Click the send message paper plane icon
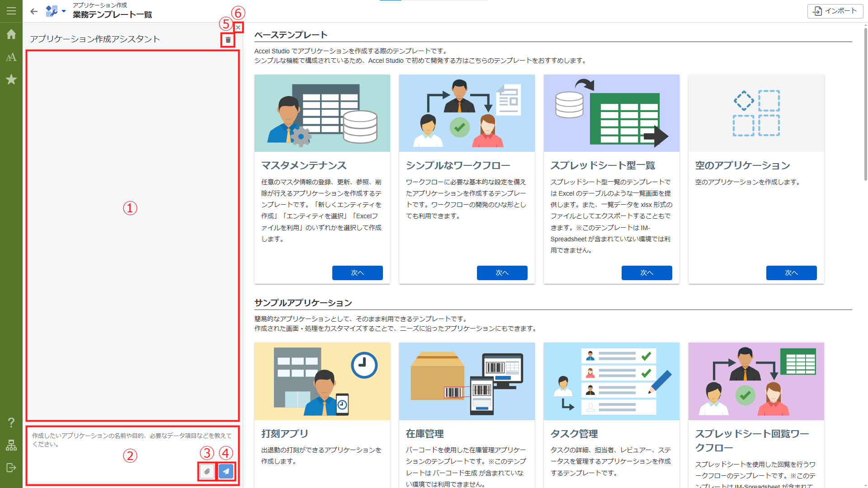 coord(226,471)
